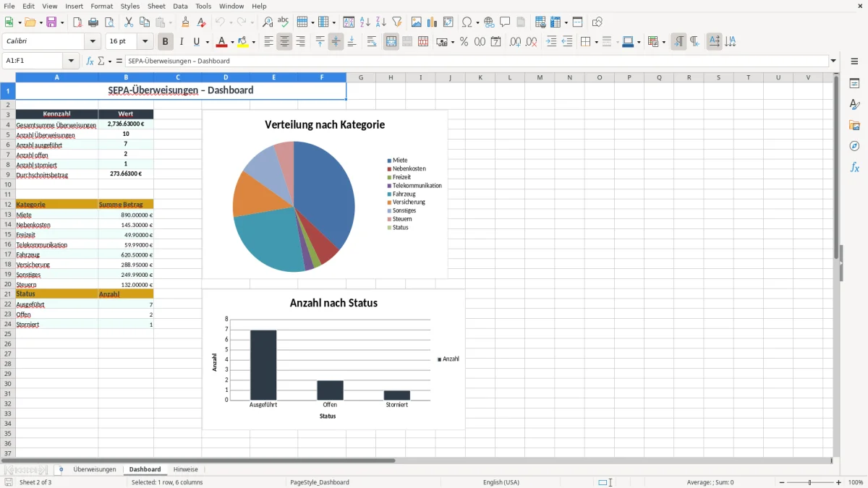
Task: Open background color dropdown arrow
Action: (253, 42)
